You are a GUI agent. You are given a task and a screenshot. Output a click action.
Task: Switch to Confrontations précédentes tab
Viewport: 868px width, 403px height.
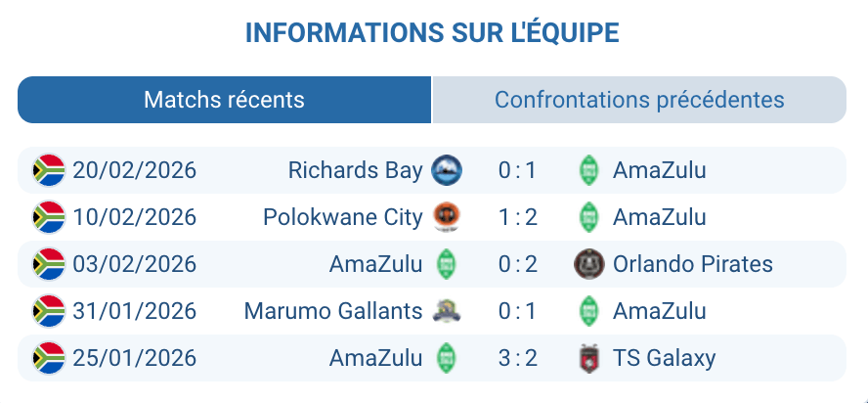[x=639, y=100]
